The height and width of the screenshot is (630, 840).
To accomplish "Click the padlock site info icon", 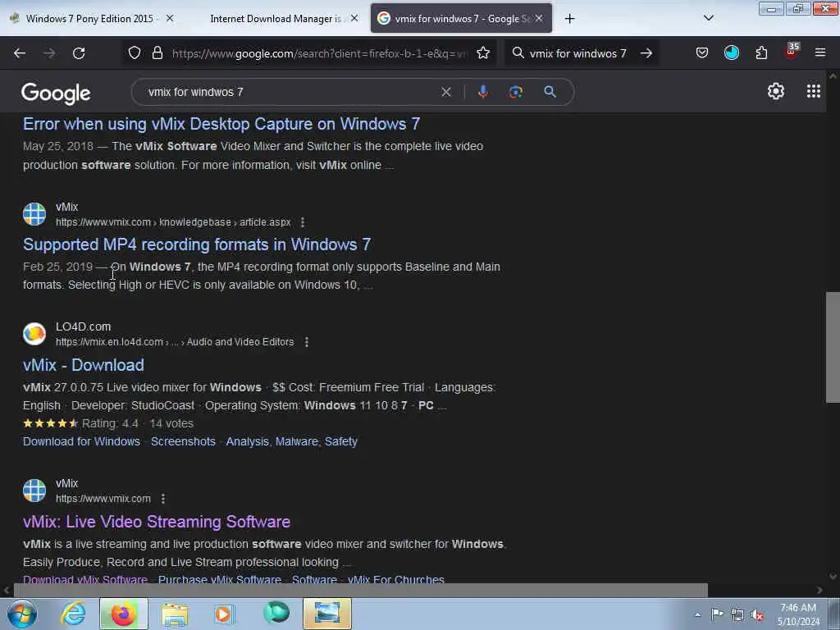I will click(x=157, y=53).
